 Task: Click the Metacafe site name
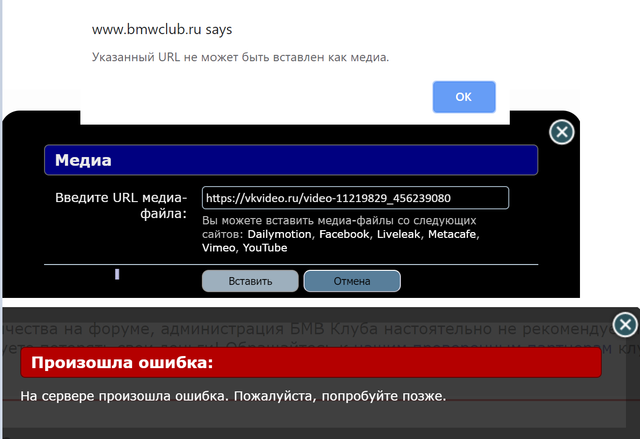click(452, 234)
